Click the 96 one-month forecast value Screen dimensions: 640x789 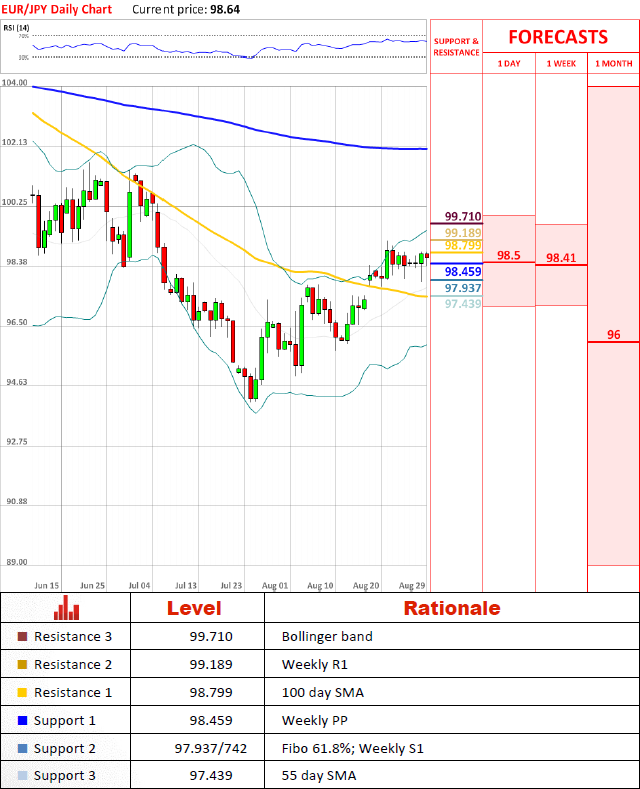613,335
